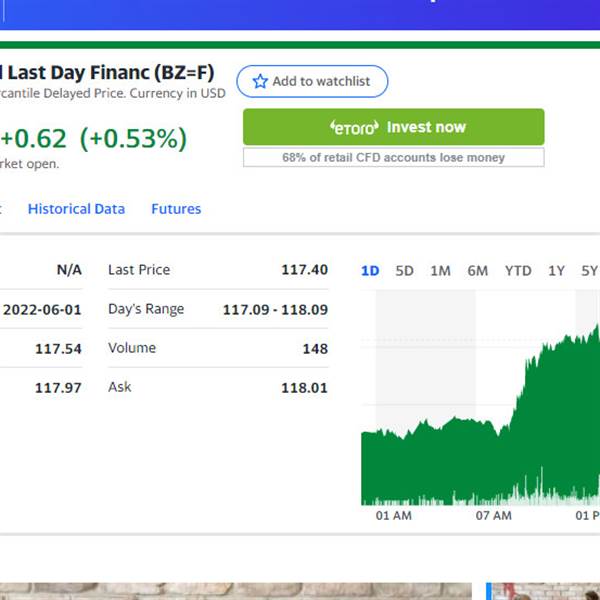Viewport: 600px width, 600px height.
Task: Click the Volume value 148
Action: tap(315, 349)
